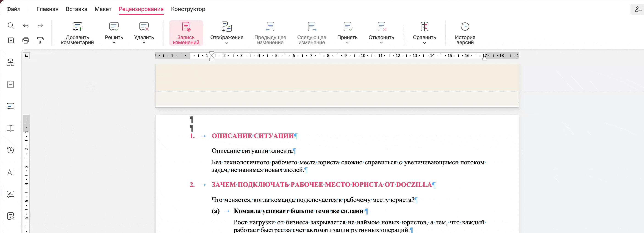Switch to the Макет tab

pyautogui.click(x=103, y=9)
